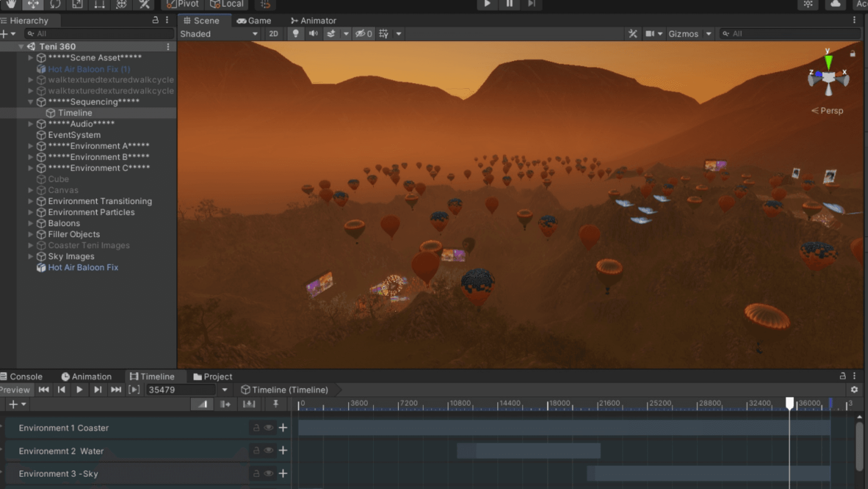Open the Console tab

[x=22, y=376]
